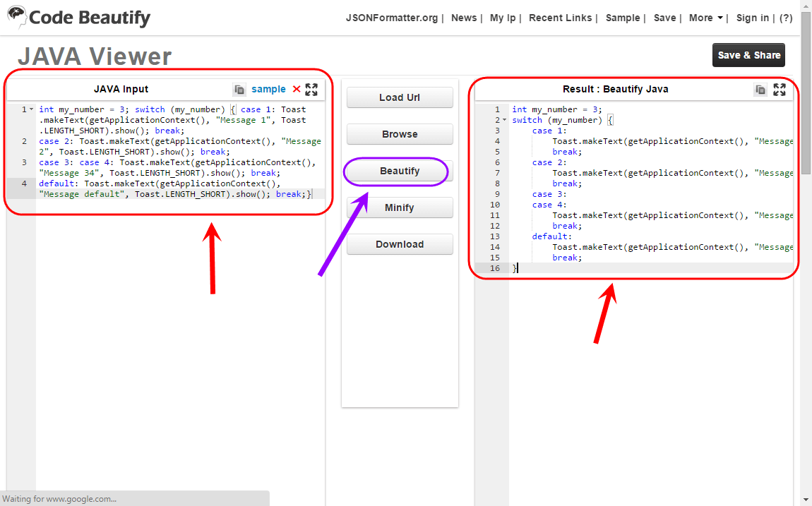Open the (?) help link
Image resolution: width=812 pixels, height=506 pixels.
tap(786, 18)
